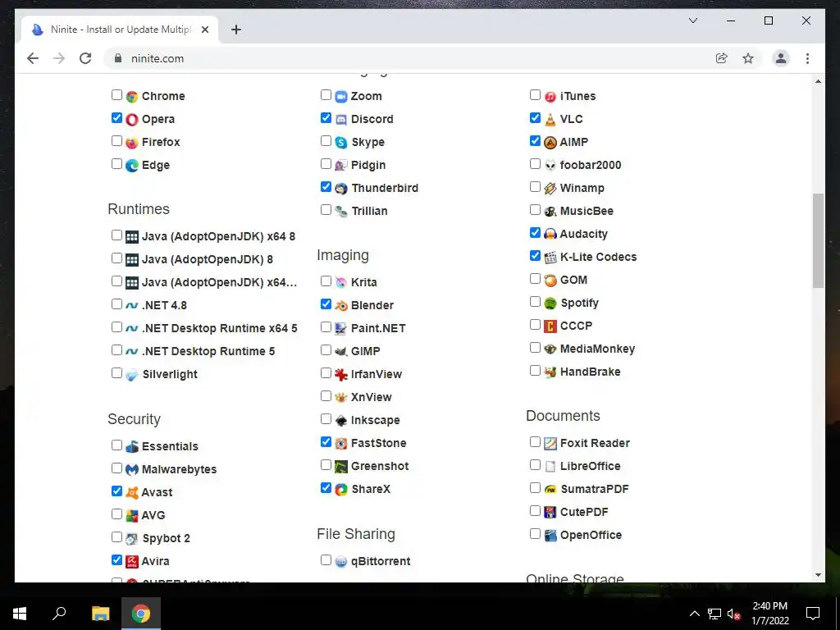Click the MediaMonkey label
The width and height of the screenshot is (840, 630).
(597, 349)
